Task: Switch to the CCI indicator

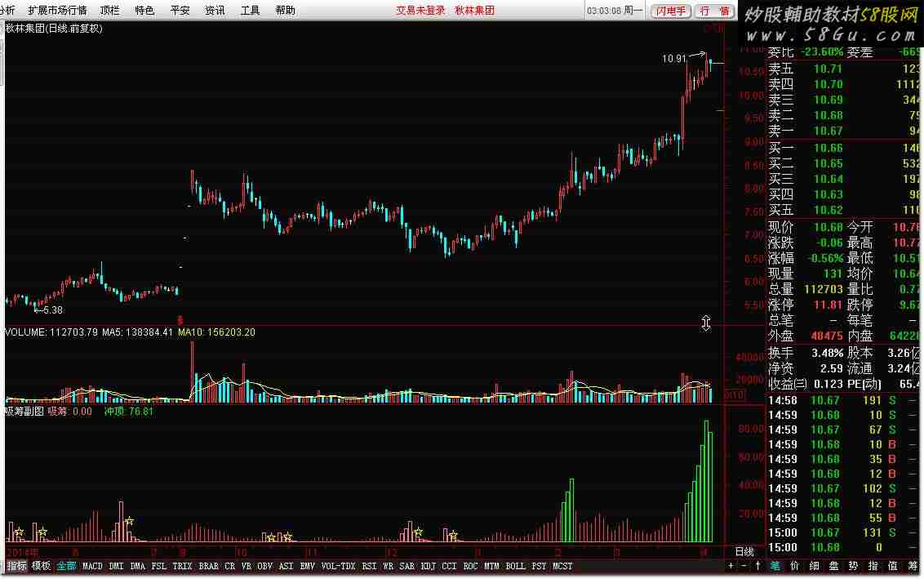Action: tap(449, 566)
